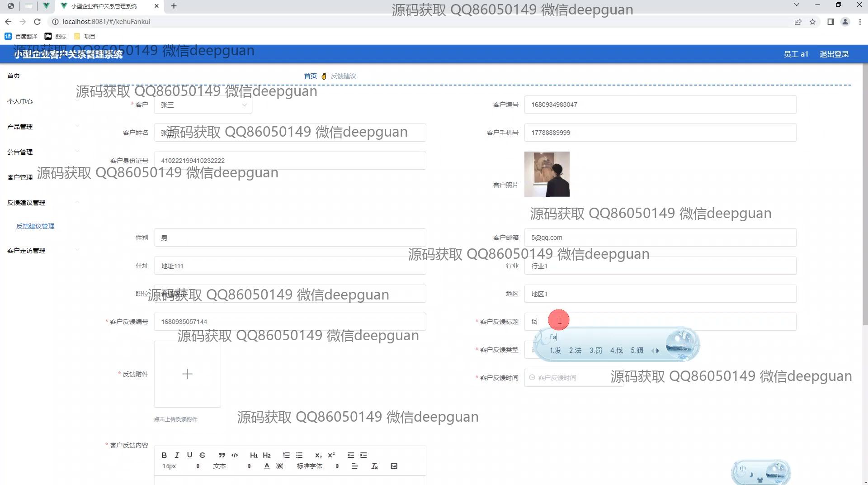Click the blockquote icon in editor toolbar
868x485 pixels.
(222, 455)
